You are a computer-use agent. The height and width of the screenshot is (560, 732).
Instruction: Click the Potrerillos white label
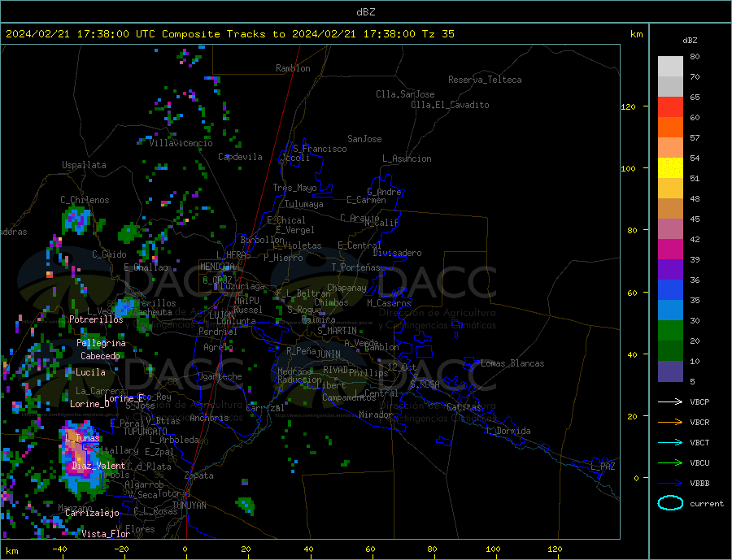pyautogui.click(x=96, y=319)
